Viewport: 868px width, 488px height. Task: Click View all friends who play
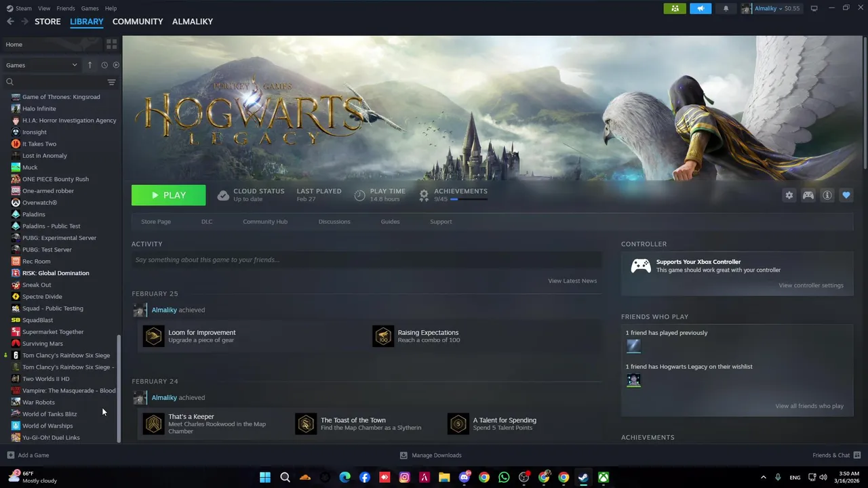[809, 406]
